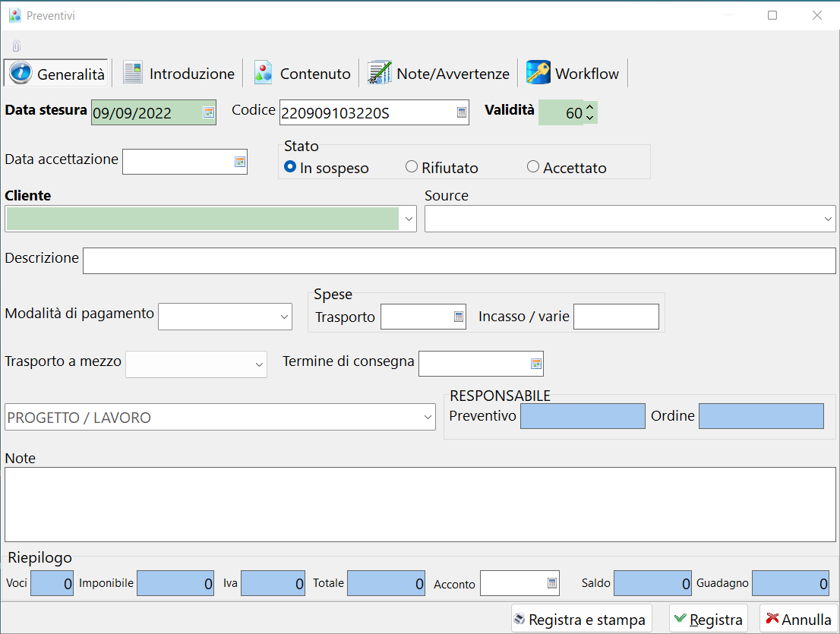Click the Registra e stampa printer button
The image size is (840, 634).
[581, 620]
